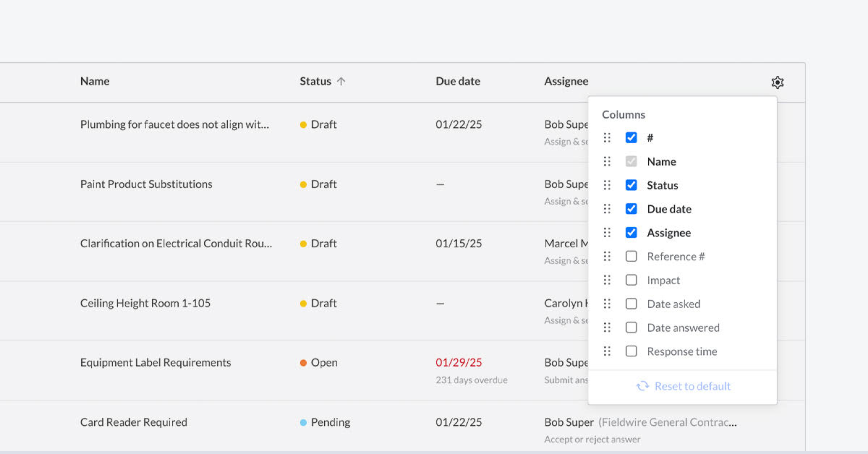The image size is (868, 454).
Task: Click the Pending status of Card Reader
Action: [x=330, y=422]
